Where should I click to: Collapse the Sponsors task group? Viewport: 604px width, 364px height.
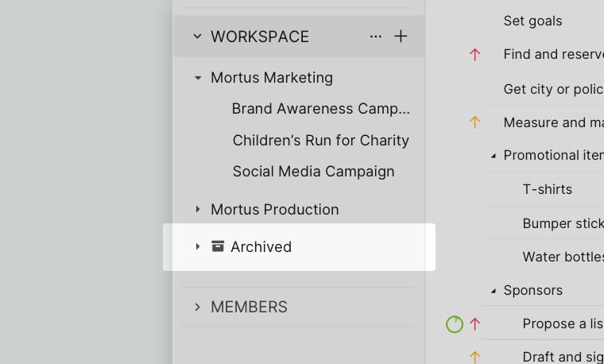pos(493,291)
